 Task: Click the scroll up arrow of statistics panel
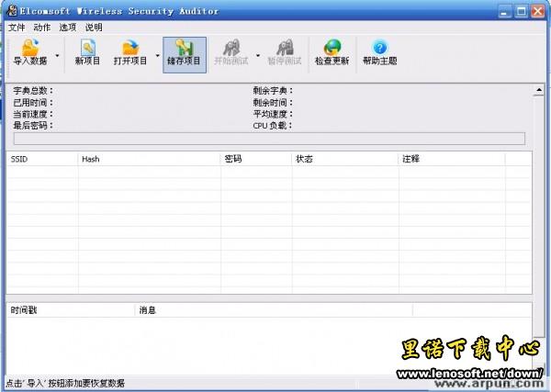tap(539, 90)
